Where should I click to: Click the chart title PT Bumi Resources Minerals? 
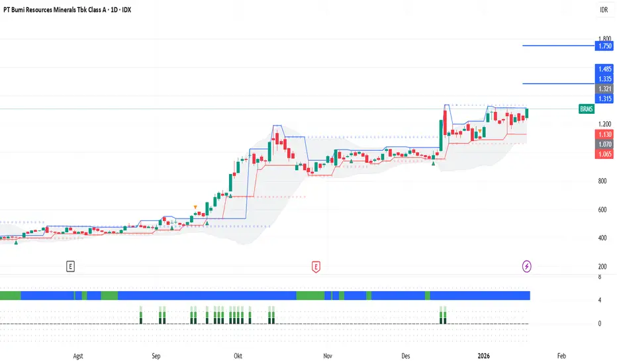(67, 10)
